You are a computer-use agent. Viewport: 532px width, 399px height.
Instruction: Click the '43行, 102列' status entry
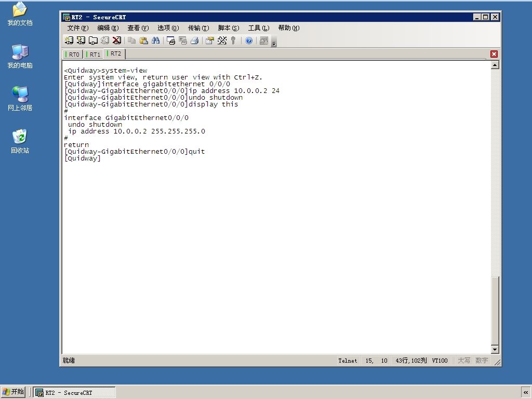pos(411,361)
